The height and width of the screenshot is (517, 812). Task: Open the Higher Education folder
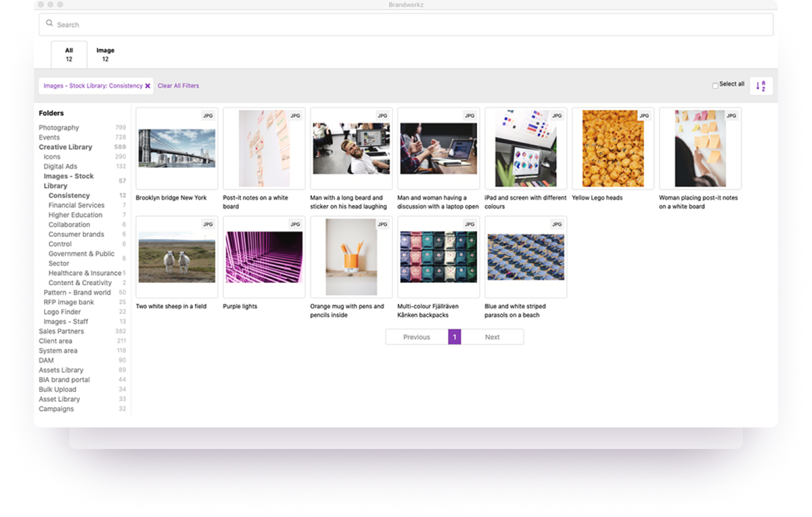pos(75,215)
